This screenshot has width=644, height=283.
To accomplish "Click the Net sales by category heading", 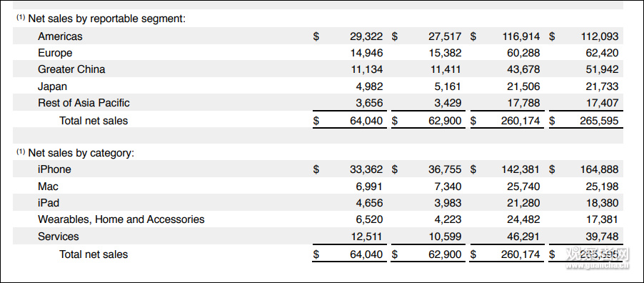I will (x=76, y=153).
